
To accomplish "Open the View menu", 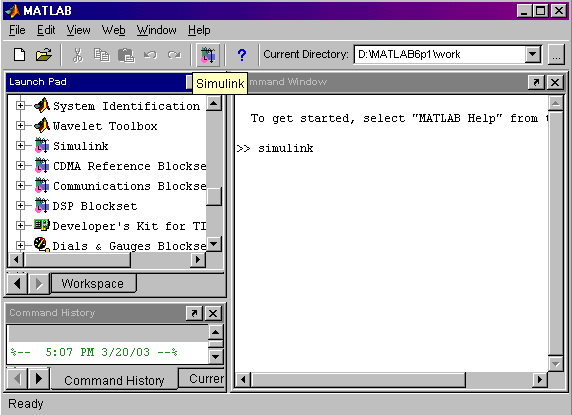I will click(x=78, y=30).
